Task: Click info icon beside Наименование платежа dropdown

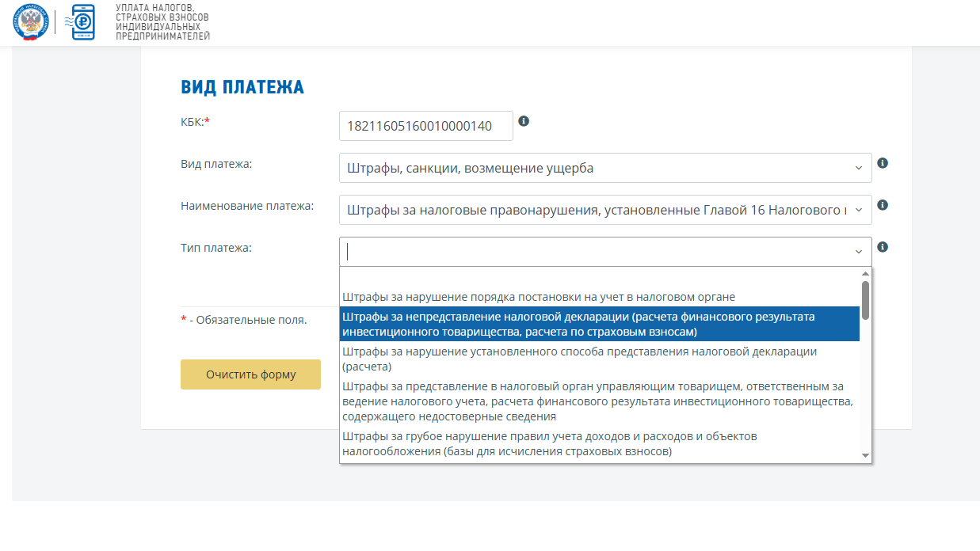Action: tap(883, 205)
